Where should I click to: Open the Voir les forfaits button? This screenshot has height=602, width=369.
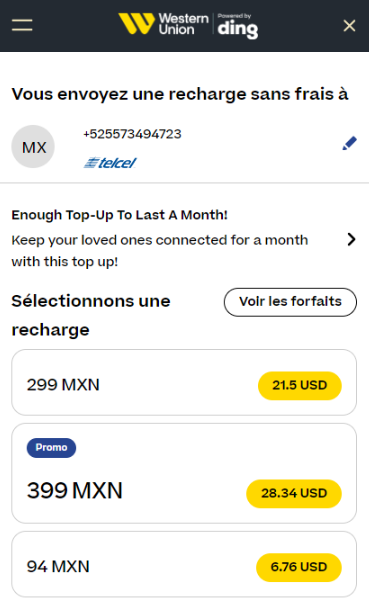tap(290, 302)
